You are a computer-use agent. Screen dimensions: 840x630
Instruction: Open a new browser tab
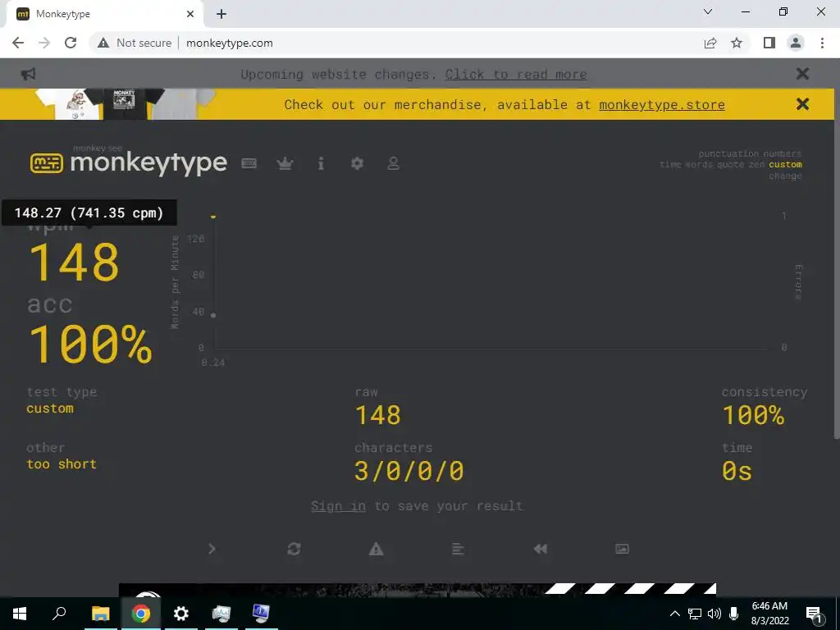click(x=221, y=14)
